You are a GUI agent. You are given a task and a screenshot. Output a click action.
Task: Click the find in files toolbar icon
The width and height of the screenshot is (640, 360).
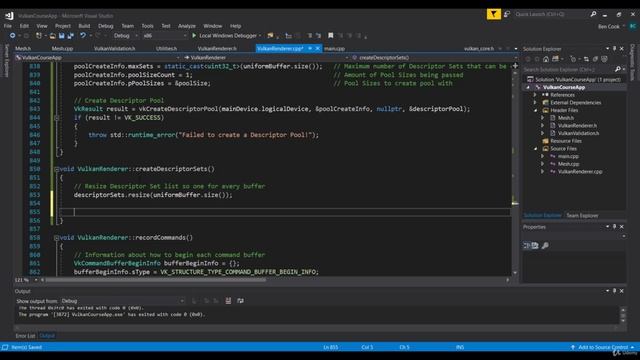pyautogui.click(x=270, y=36)
